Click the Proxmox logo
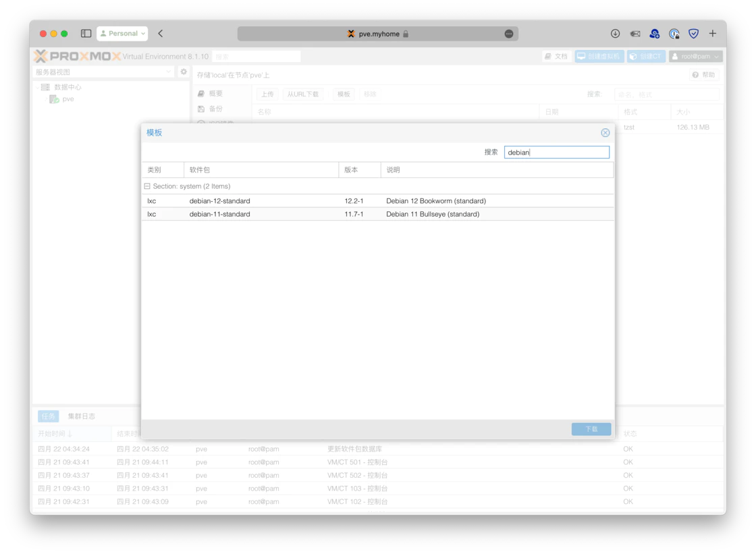This screenshot has width=756, height=554. point(77,57)
